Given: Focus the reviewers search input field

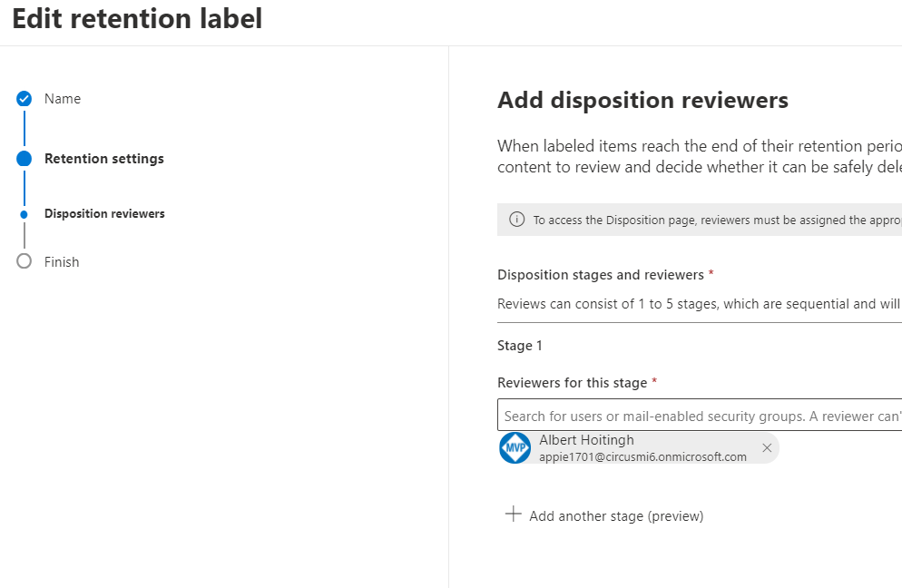Looking at the screenshot, I should click(699, 416).
